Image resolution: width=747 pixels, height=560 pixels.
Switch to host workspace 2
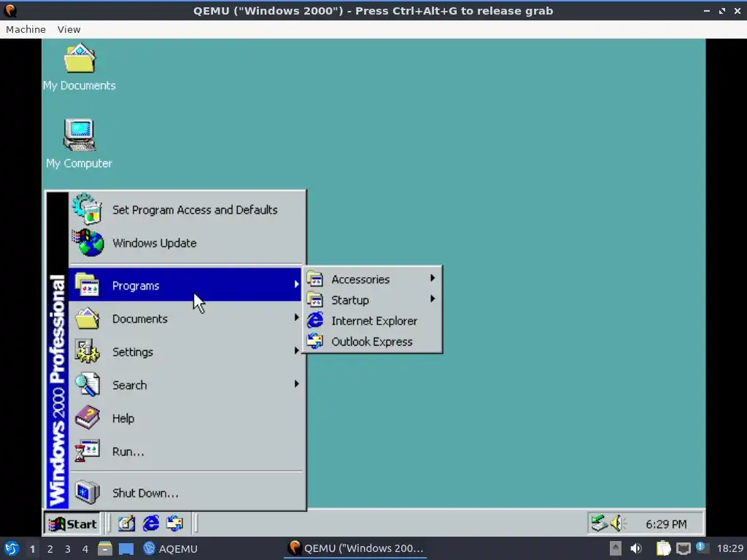pyautogui.click(x=50, y=549)
